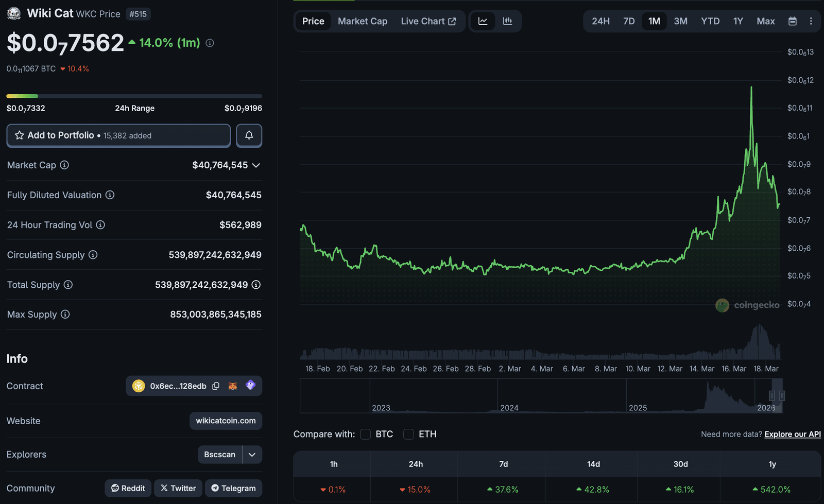Screen dimensions: 824x504
Task: Copy the contract address
Action: tap(216, 386)
